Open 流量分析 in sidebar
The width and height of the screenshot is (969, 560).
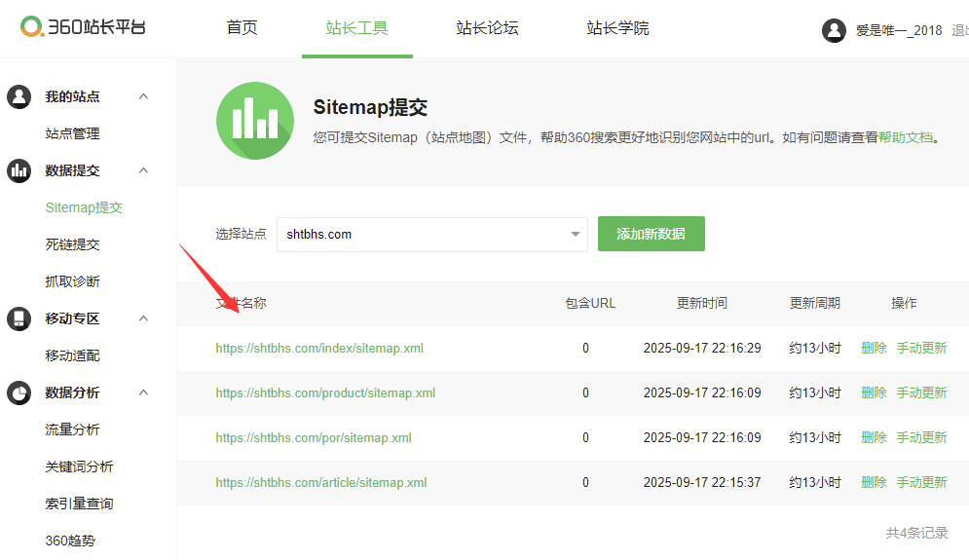(x=72, y=429)
